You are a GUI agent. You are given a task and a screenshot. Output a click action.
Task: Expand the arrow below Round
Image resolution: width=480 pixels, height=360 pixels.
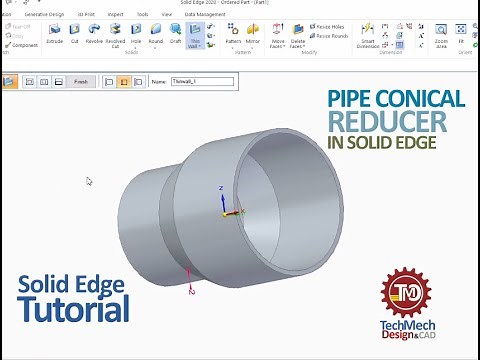pyautogui.click(x=155, y=48)
